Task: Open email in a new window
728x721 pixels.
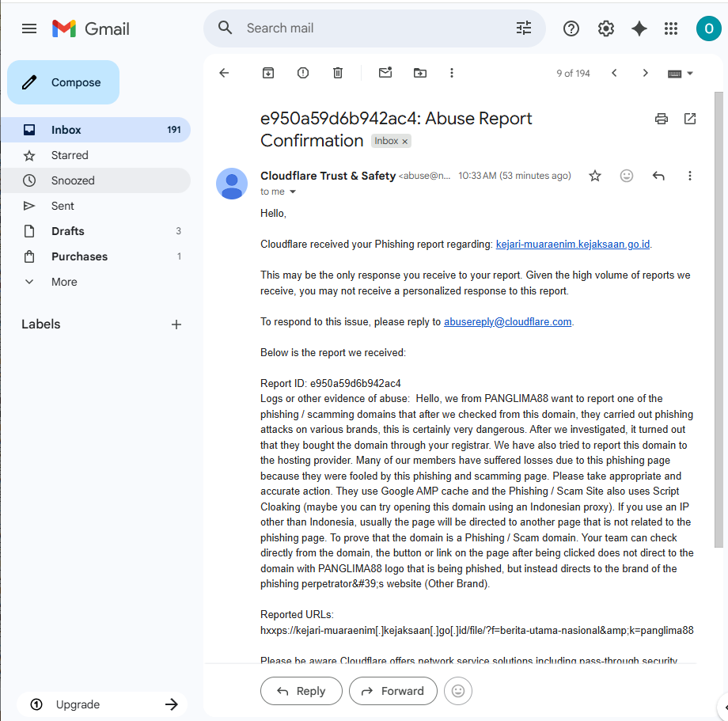Action: coord(690,119)
